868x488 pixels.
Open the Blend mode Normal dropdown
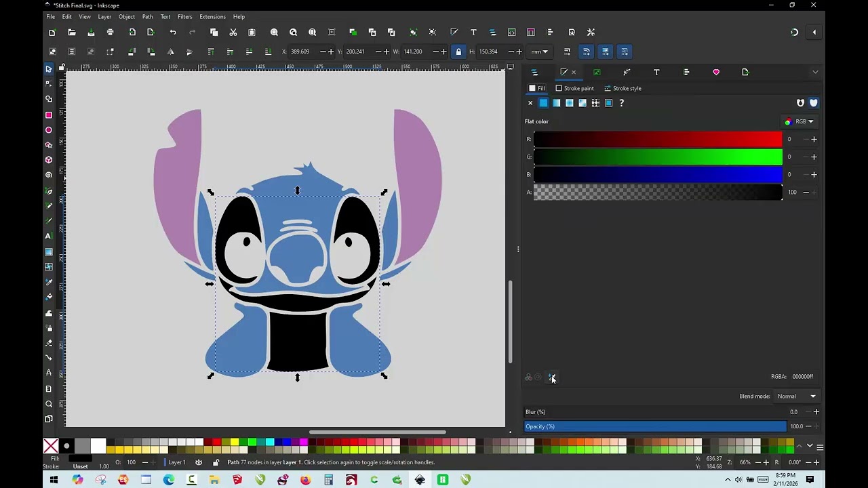click(796, 396)
